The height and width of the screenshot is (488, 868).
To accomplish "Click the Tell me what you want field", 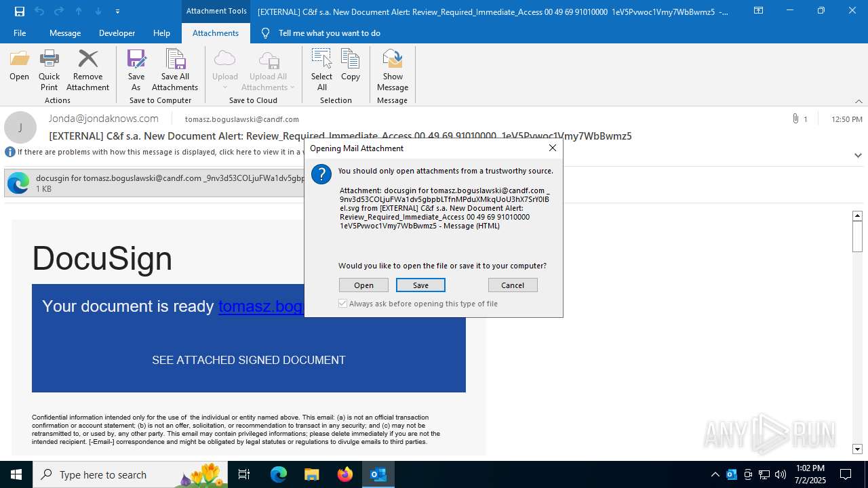I will click(329, 33).
